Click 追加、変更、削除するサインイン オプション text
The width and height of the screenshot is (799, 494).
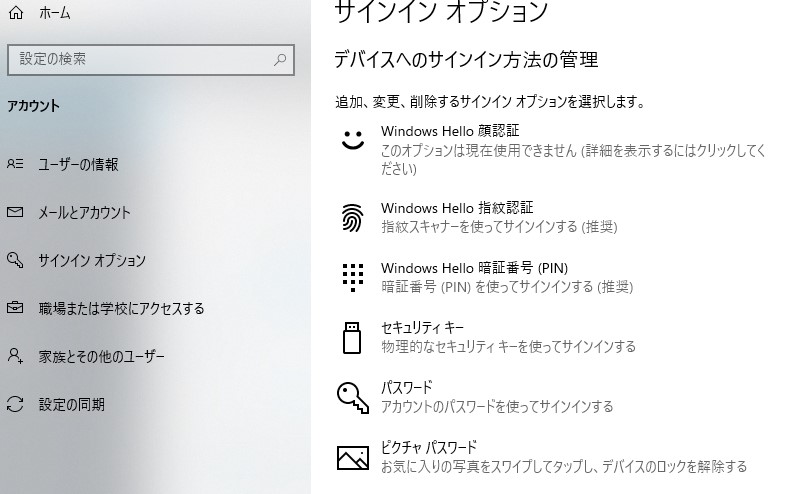[490, 102]
